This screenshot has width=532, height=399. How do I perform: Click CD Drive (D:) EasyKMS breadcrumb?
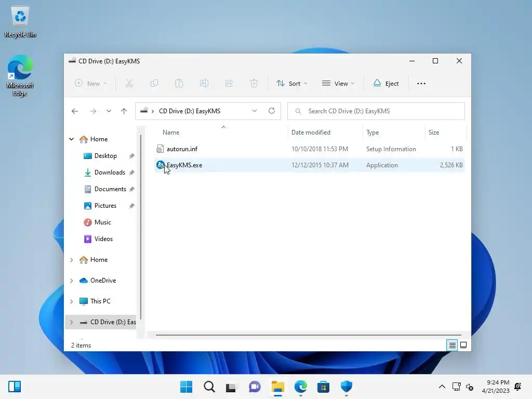[190, 111]
